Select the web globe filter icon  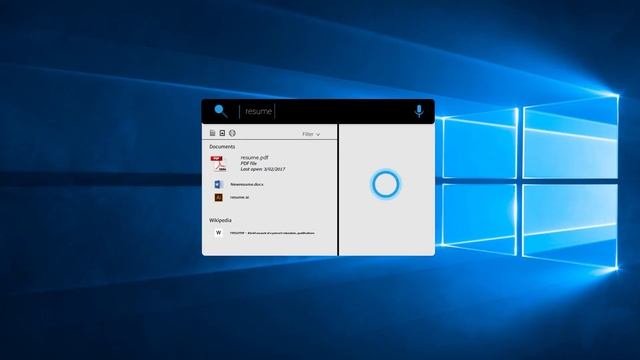pos(232,133)
